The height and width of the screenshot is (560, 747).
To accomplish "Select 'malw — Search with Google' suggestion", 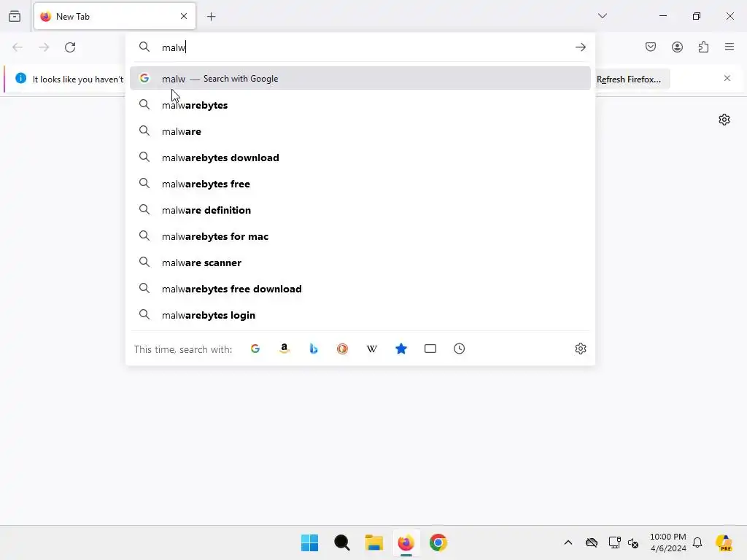I will 360,79.
